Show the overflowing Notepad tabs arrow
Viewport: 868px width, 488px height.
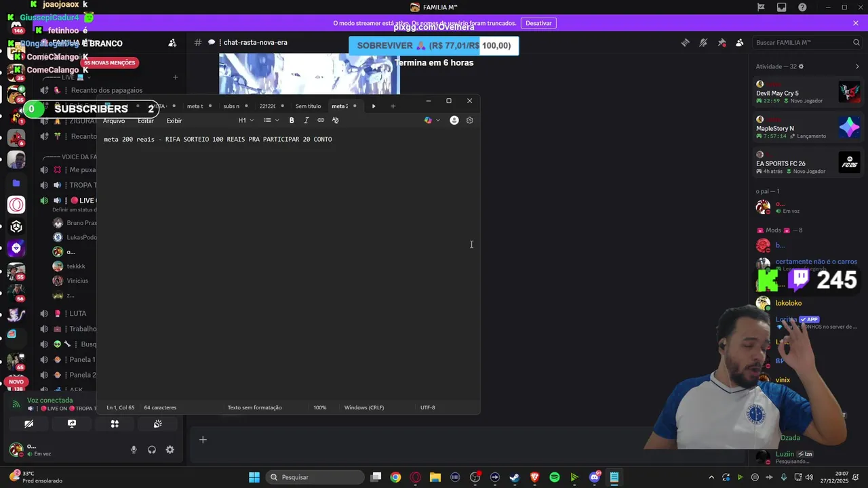374,106
